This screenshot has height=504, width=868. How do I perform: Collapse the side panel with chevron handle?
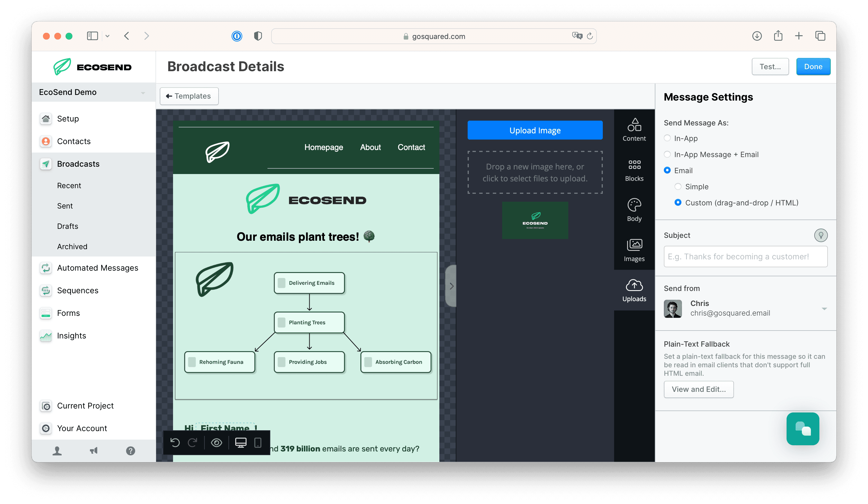pyautogui.click(x=451, y=286)
